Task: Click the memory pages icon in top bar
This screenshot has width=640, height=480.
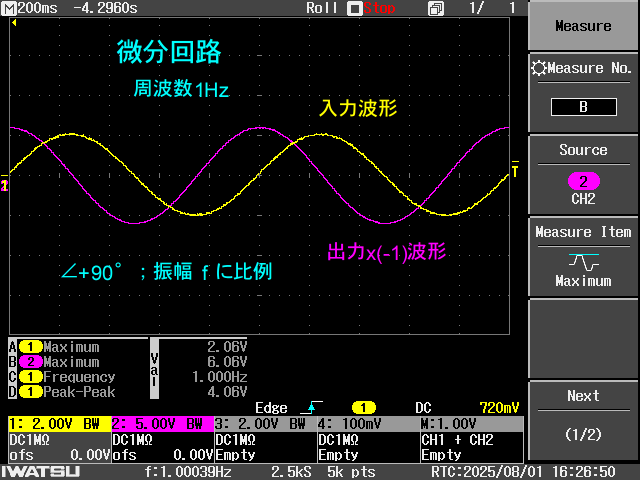Action: coord(436,8)
